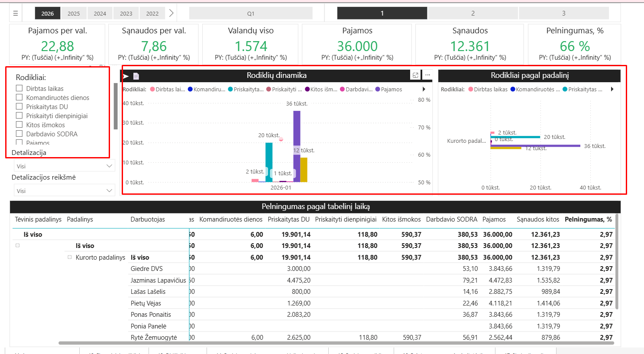644x354 pixels.
Task: Enable the Priskaitytas DU checkbox
Action: click(19, 106)
